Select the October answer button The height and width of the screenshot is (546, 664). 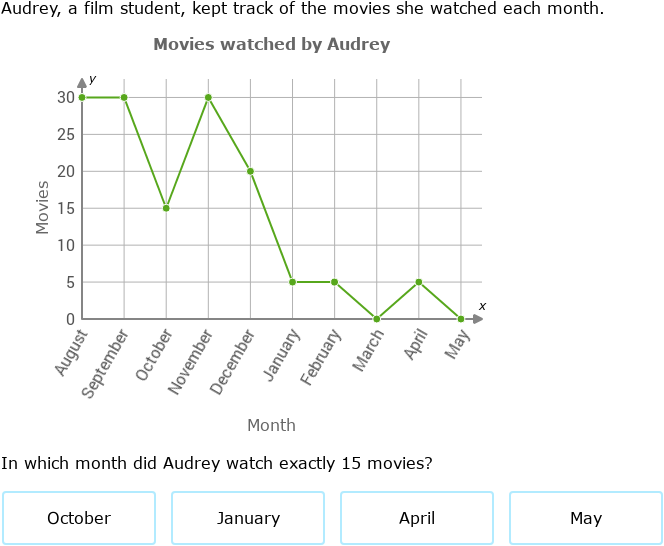pyautogui.click(x=79, y=518)
